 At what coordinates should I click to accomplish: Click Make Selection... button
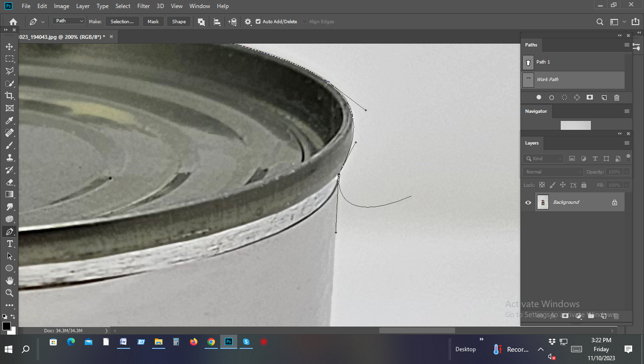click(x=122, y=21)
